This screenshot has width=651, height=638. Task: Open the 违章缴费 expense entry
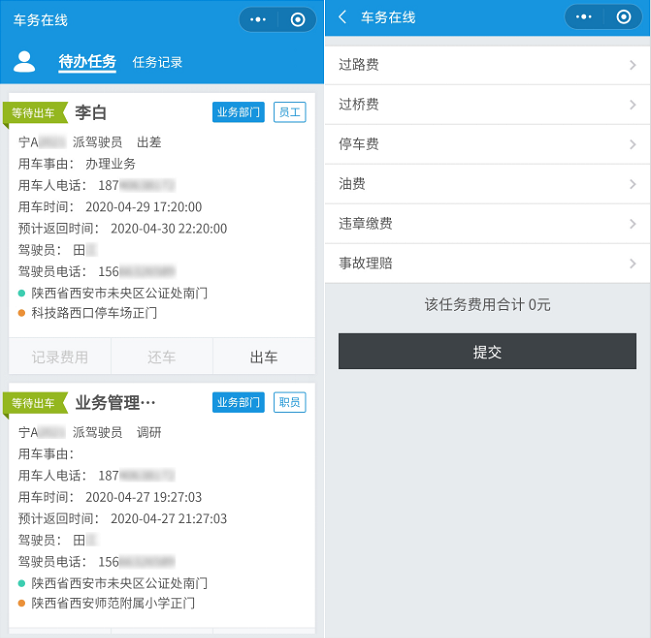click(487, 224)
